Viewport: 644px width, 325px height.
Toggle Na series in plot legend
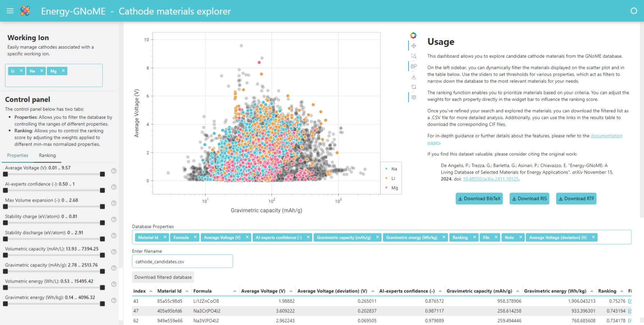391,169
